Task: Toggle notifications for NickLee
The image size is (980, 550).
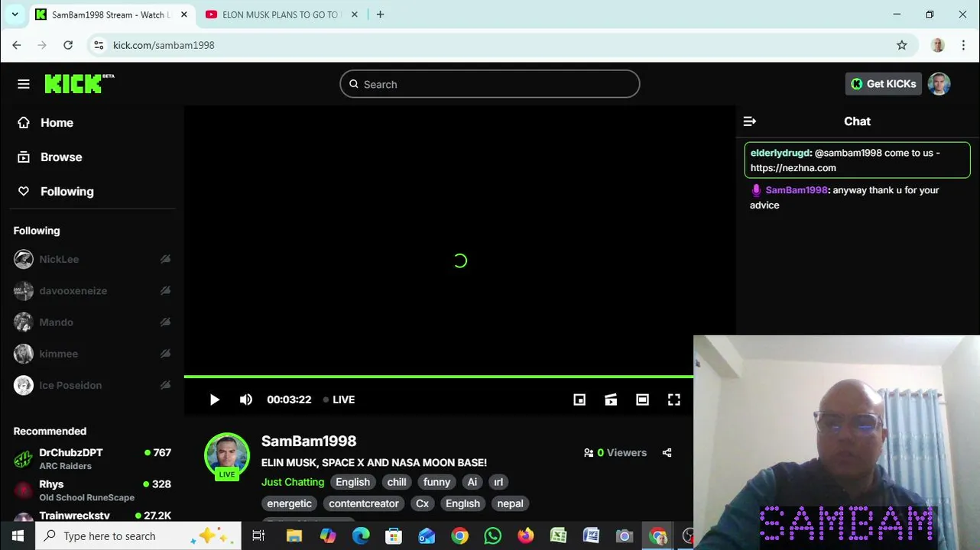Action: 165,260
